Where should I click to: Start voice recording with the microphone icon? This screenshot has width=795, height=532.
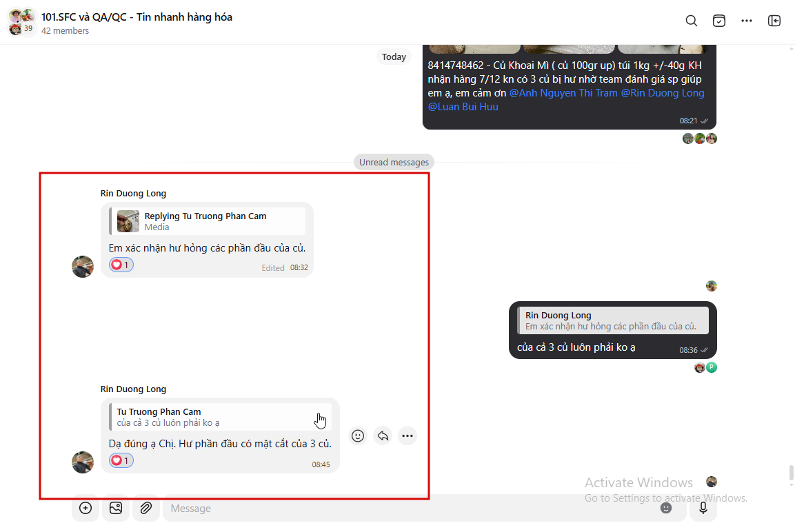[x=703, y=508]
